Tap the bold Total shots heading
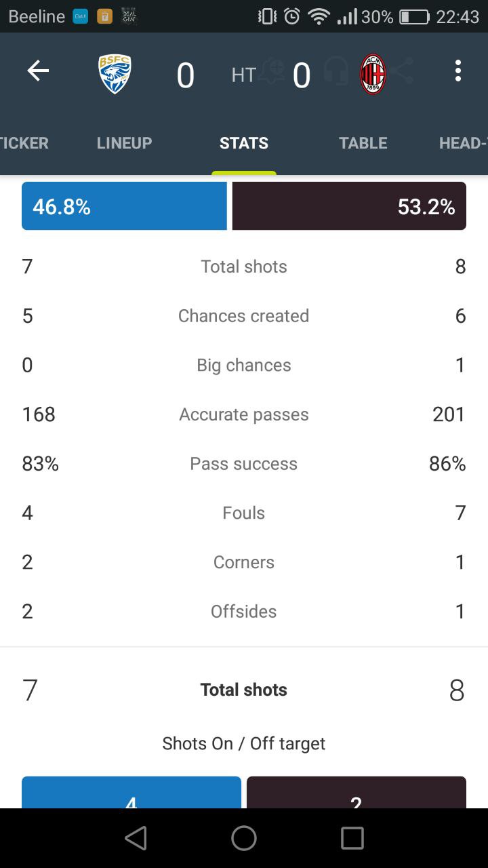488x868 pixels. point(244,690)
